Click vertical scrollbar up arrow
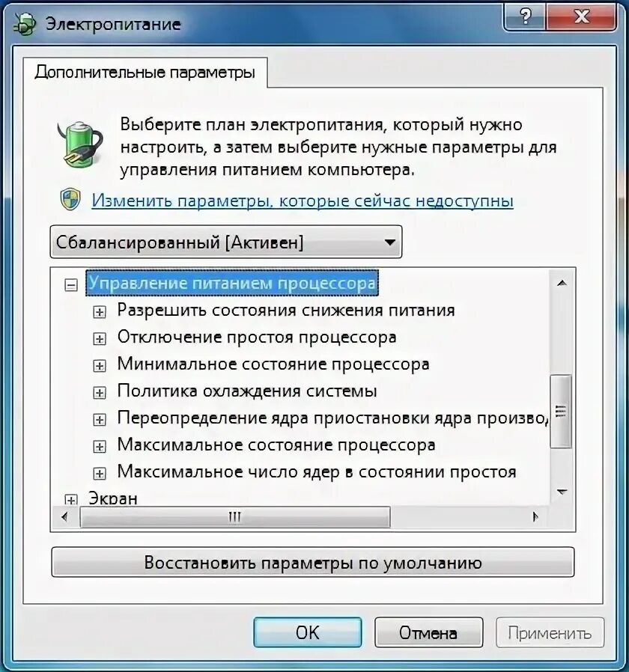 tap(562, 283)
